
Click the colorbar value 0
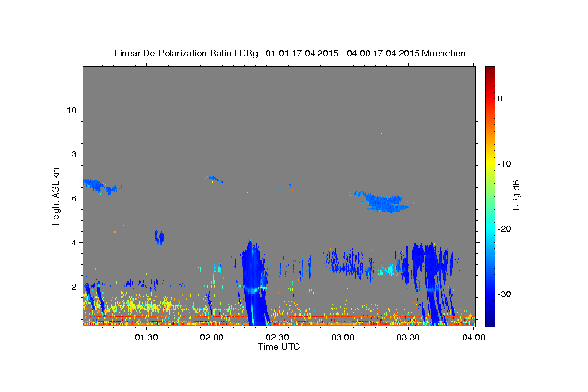pos(500,98)
